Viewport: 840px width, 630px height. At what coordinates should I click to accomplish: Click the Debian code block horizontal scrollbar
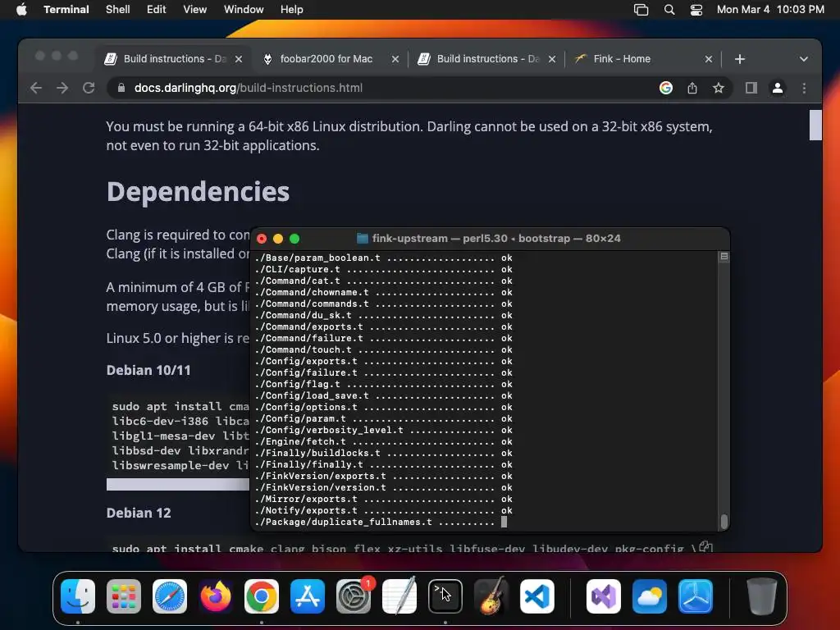point(178,484)
